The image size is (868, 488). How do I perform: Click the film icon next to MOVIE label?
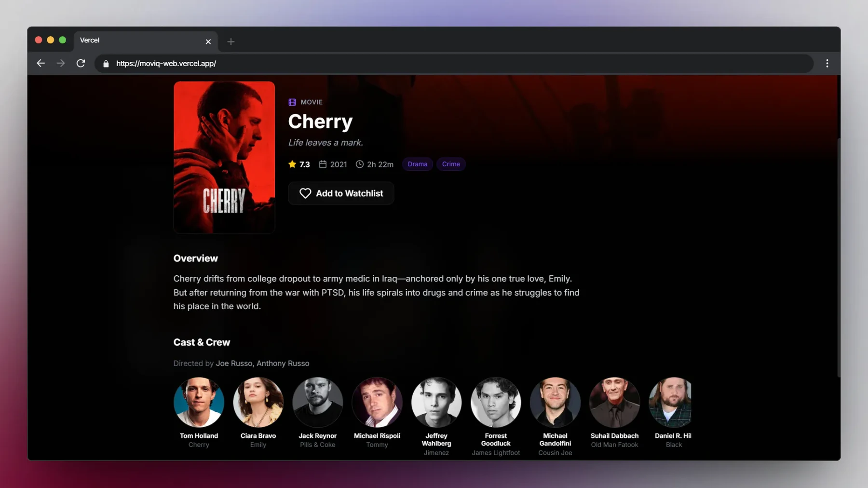click(x=292, y=102)
